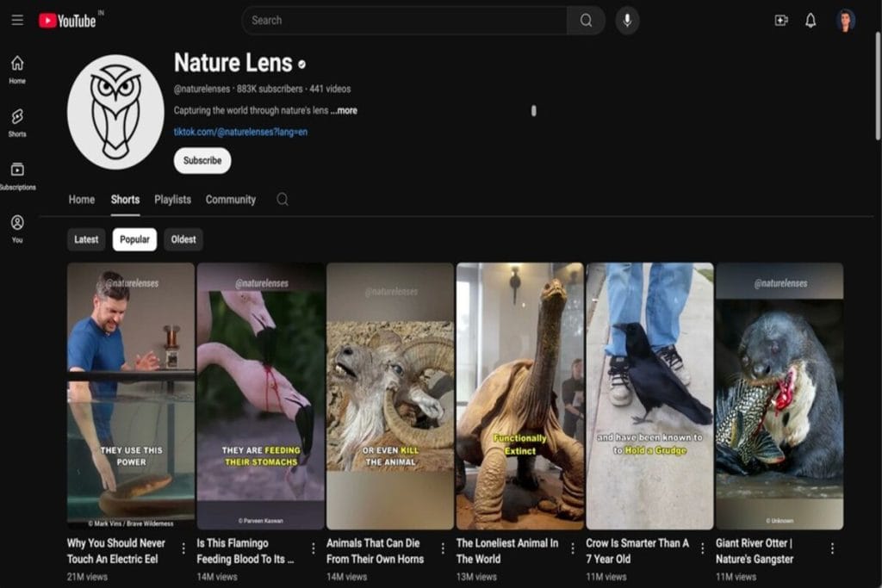Open title Animals That Can Die From Their Own Horns
882x588 pixels.
(376, 551)
